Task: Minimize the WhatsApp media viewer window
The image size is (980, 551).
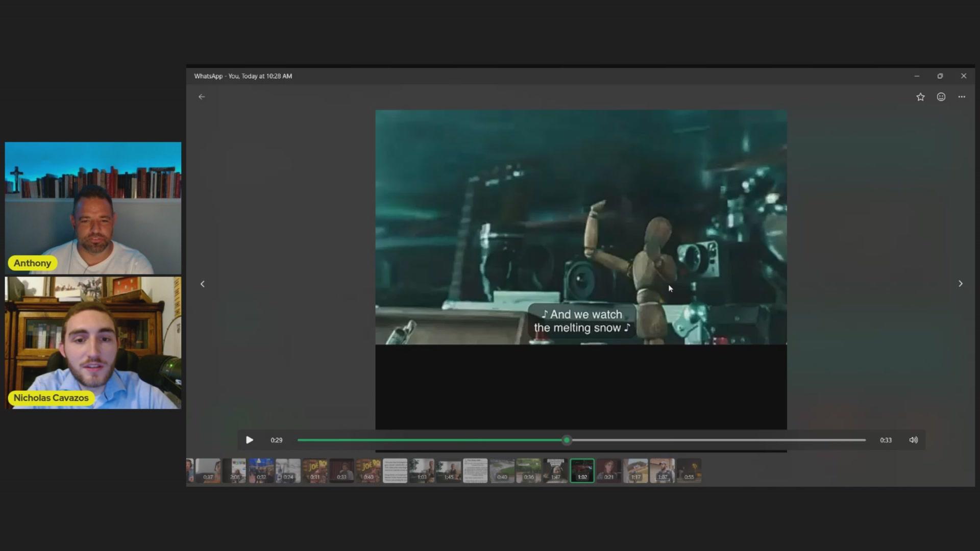Action: (916, 76)
